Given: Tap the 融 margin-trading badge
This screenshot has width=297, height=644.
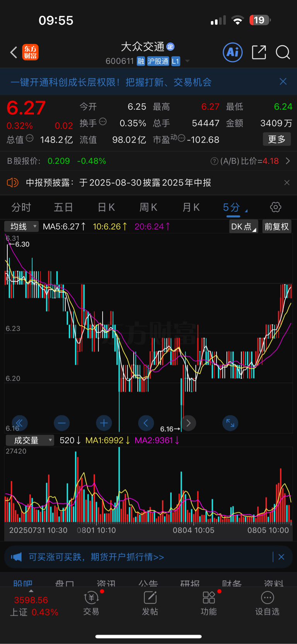Looking at the screenshot, I should pyautogui.click(x=141, y=61).
